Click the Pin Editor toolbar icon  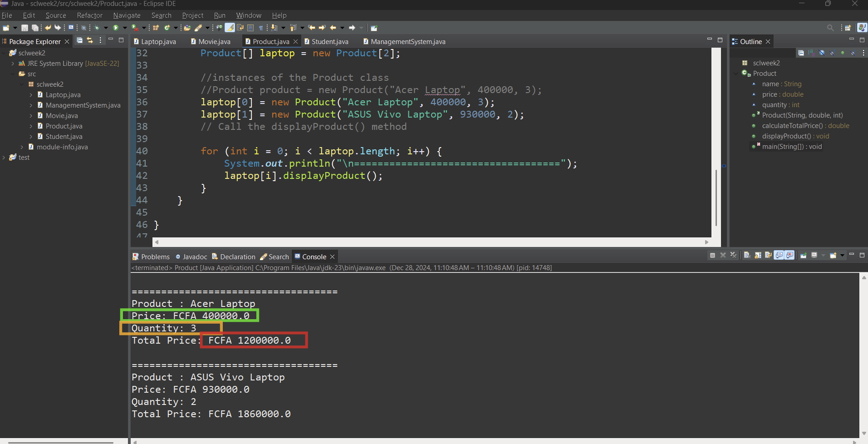[x=374, y=28]
